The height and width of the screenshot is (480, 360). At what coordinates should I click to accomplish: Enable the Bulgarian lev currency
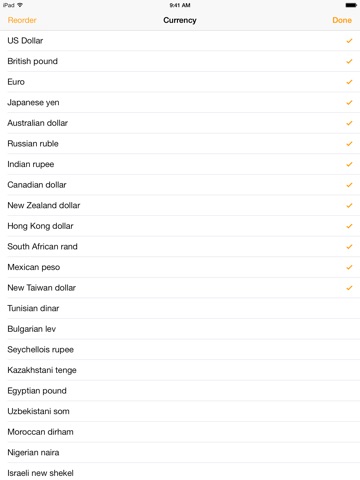[x=180, y=329]
